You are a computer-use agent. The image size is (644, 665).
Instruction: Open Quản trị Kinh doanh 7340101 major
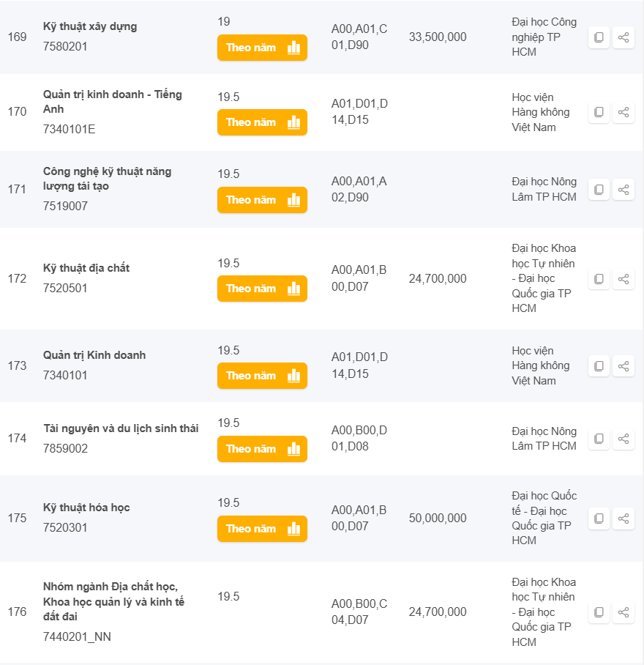coord(94,355)
